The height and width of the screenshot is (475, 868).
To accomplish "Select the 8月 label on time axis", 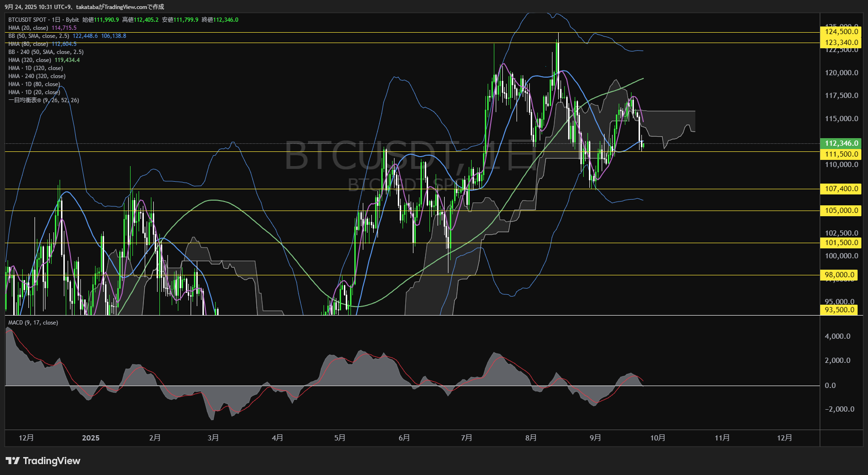I will pyautogui.click(x=531, y=438).
